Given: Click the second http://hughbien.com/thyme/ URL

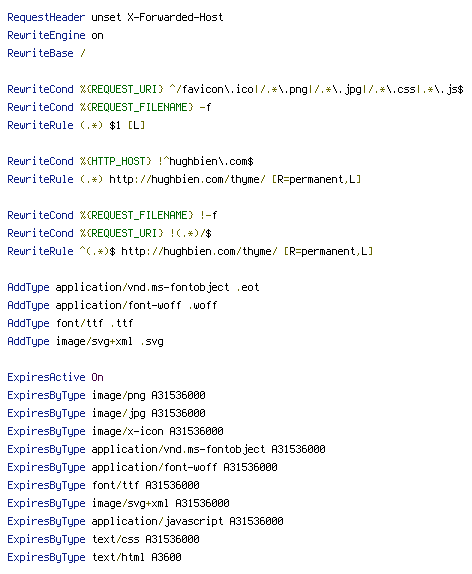Looking at the screenshot, I should click(x=199, y=251).
